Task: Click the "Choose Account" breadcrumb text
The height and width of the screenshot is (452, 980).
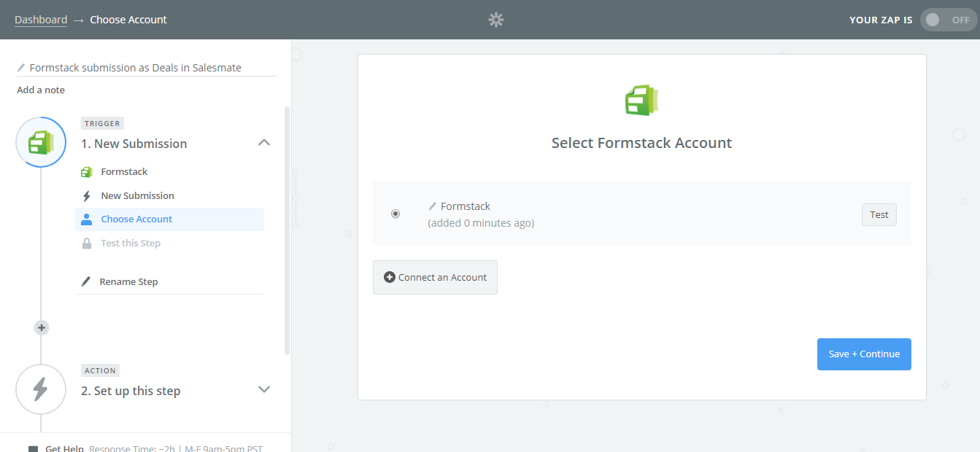Action: pos(128,20)
